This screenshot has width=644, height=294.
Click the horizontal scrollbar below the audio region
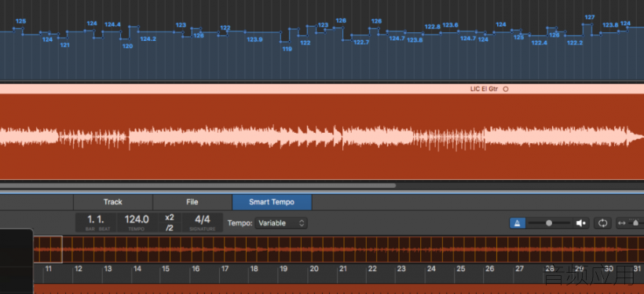[x=198, y=186]
